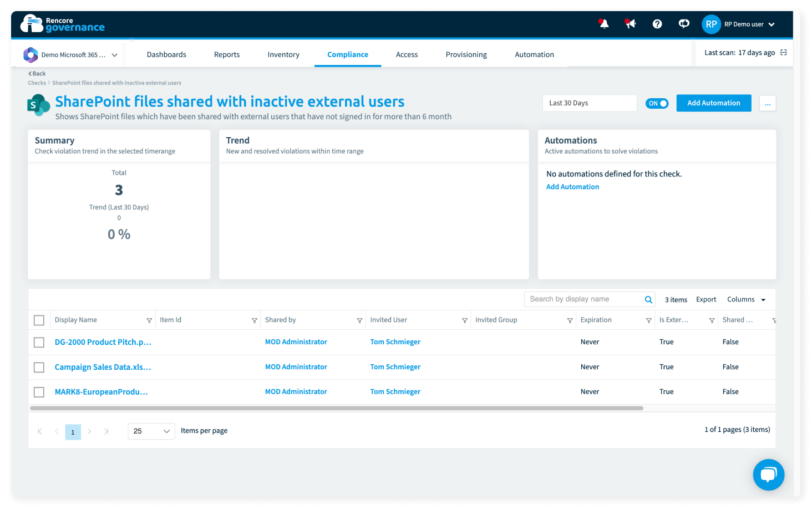812x508 pixels.
Task: Filter the Invited User column
Action: (465, 320)
